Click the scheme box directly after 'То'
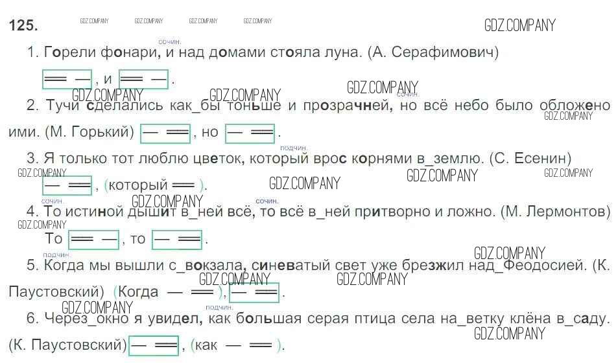Image resolution: width=616 pixels, height=364 pixels. (x=93, y=240)
